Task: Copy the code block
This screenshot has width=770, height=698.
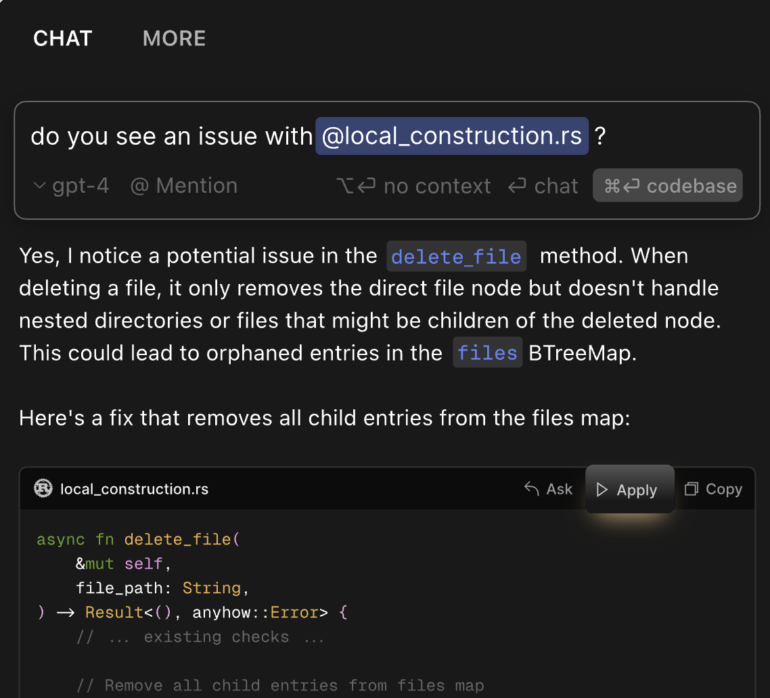Action: (713, 489)
